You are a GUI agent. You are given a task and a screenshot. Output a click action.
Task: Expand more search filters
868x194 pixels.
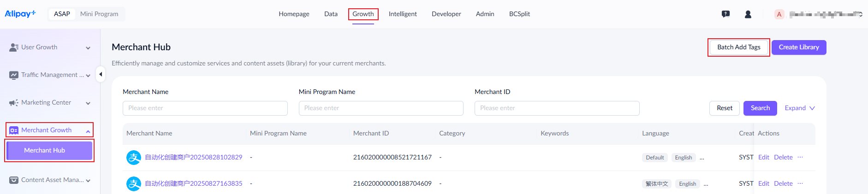(x=800, y=108)
